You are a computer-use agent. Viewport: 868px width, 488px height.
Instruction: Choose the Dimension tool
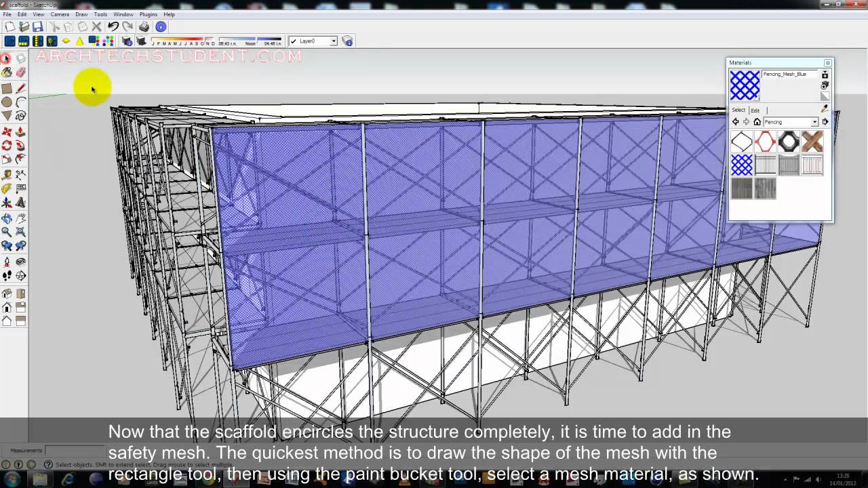click(x=21, y=175)
